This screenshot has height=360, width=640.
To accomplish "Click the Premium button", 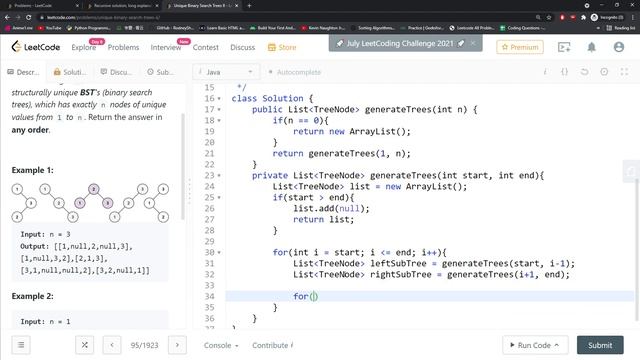I will coord(520,47).
